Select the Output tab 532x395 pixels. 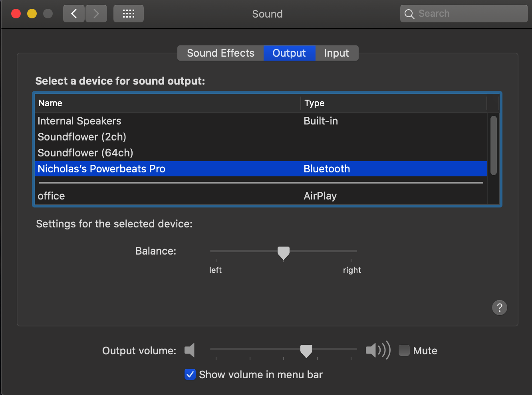click(x=289, y=53)
